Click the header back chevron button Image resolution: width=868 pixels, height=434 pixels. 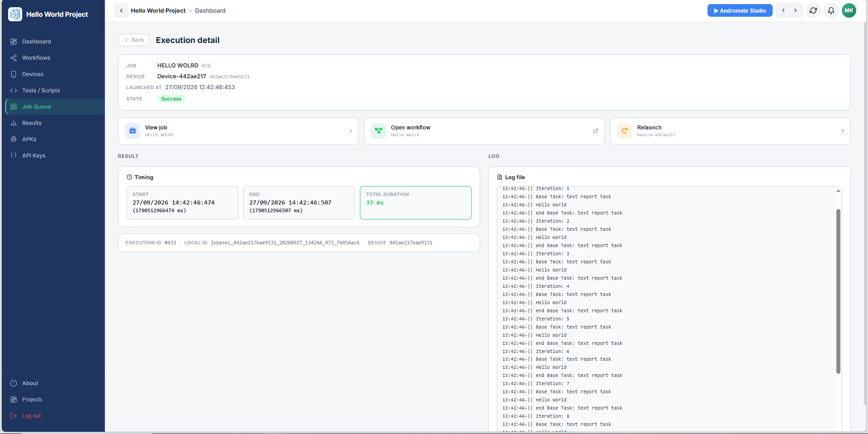[121, 10]
